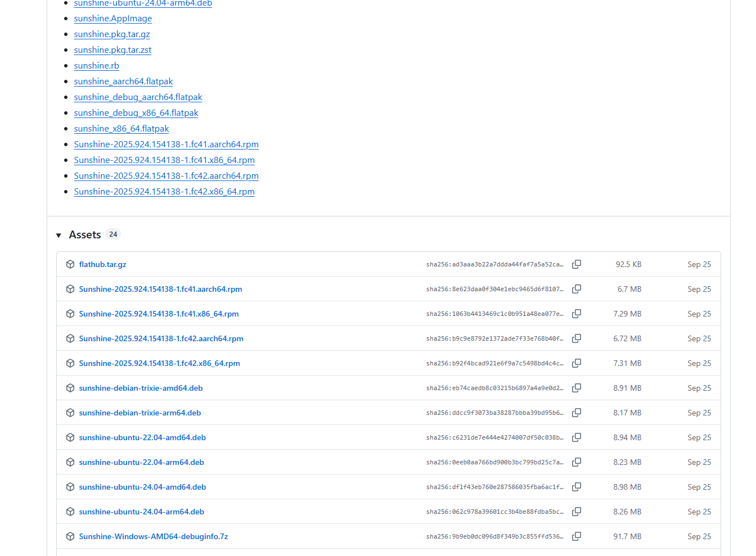Download sunshine-ubuntu-24.04-amd64.deb from Assets
This screenshot has height=556, width=756.
(x=142, y=487)
